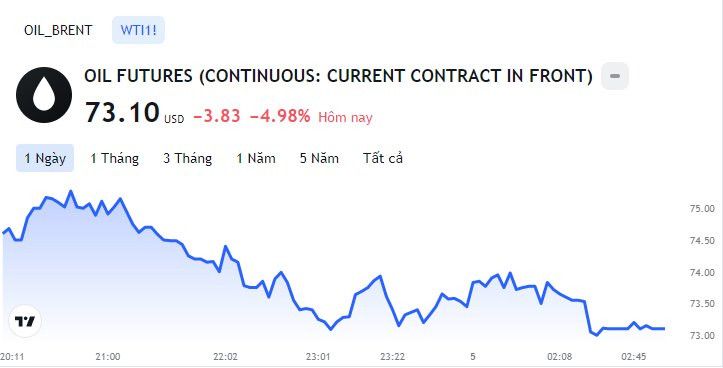Screen dimensions: 723x368
Task: Select the WTI1! symbol tab
Action: click(x=138, y=30)
